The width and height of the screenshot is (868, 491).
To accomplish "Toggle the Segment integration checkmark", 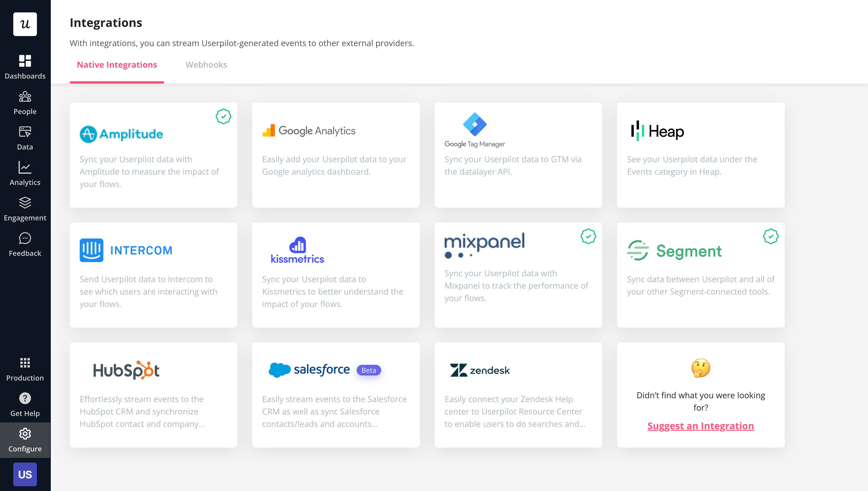I will click(x=770, y=237).
